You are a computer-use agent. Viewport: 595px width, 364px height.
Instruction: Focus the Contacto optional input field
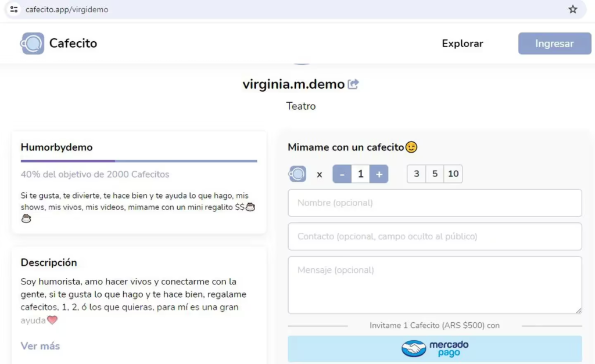pos(435,237)
